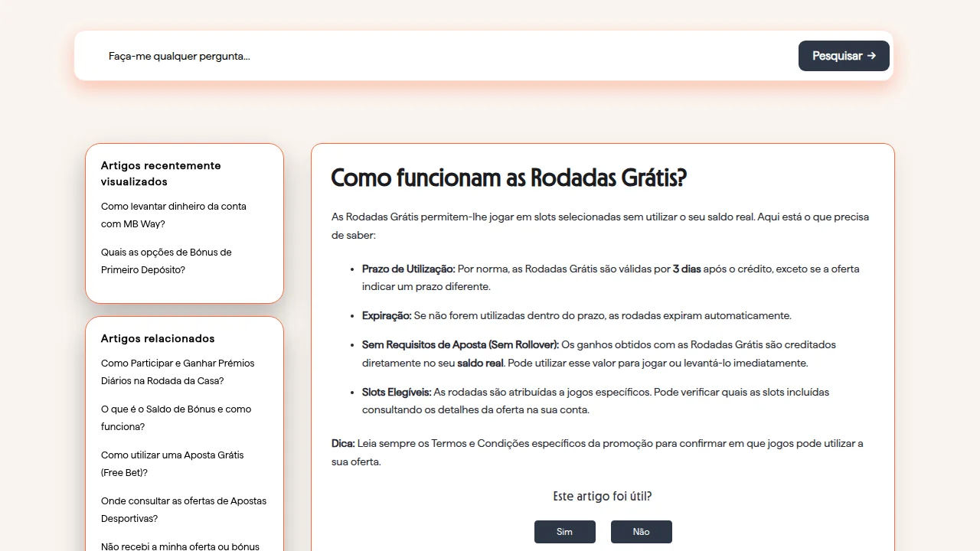Click the Pesquisar search button
Image resolution: width=980 pixels, height=551 pixels.
[844, 56]
